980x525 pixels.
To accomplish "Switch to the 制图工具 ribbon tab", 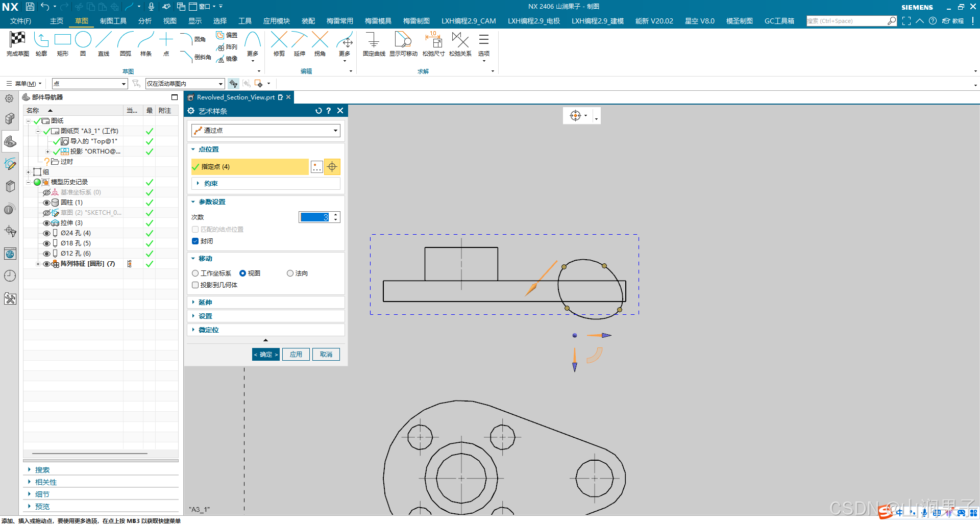I will [x=113, y=21].
